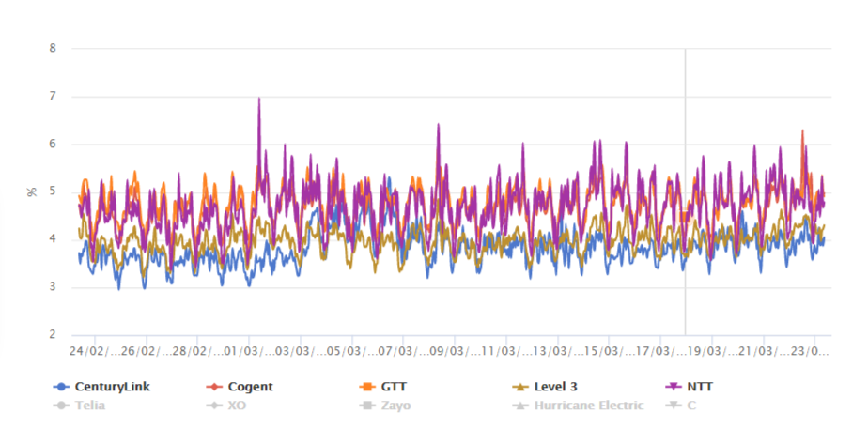The height and width of the screenshot is (444, 868).
Task: Click the 17/03 x-axis date label
Action: tap(660, 352)
